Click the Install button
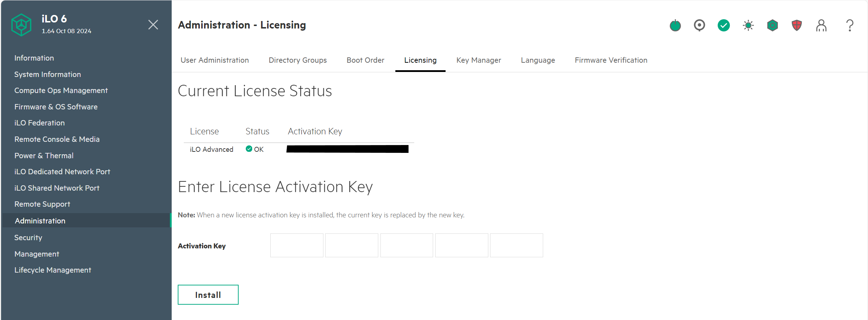868x320 pixels. (208, 295)
